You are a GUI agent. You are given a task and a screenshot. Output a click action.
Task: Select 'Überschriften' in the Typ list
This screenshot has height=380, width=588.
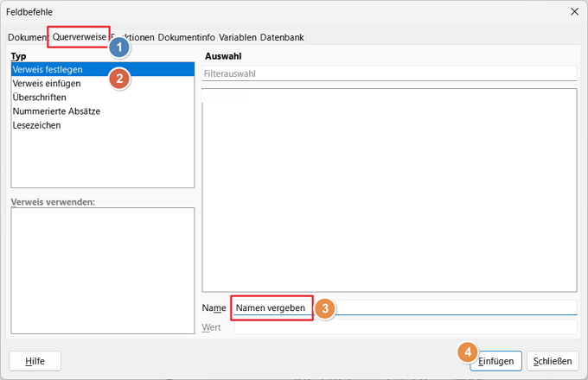[x=39, y=98]
